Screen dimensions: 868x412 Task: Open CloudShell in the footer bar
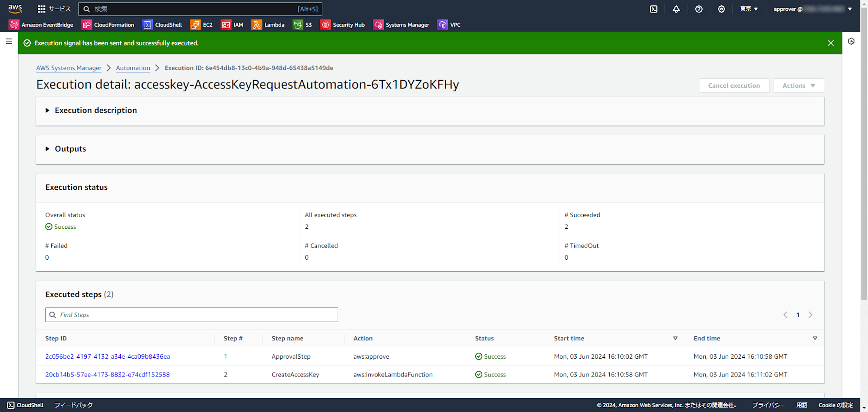[x=26, y=405]
